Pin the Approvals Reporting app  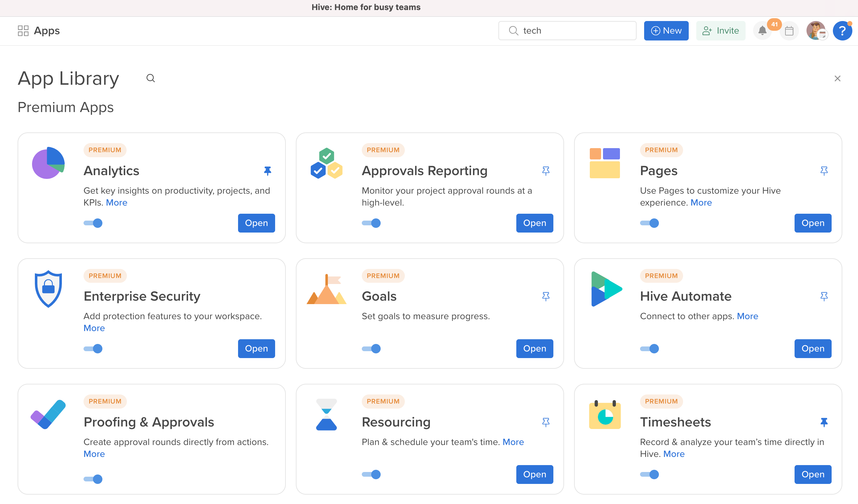coord(546,171)
